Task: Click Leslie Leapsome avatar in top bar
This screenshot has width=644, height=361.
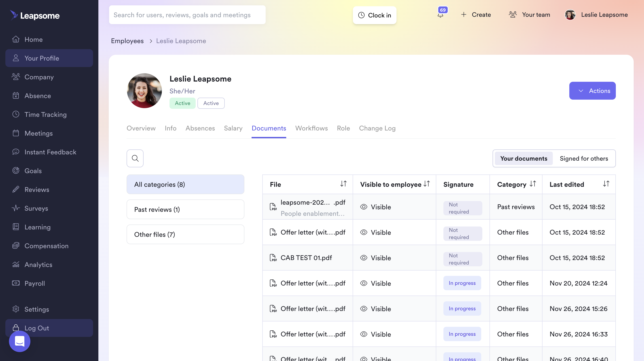Action: [570, 15]
